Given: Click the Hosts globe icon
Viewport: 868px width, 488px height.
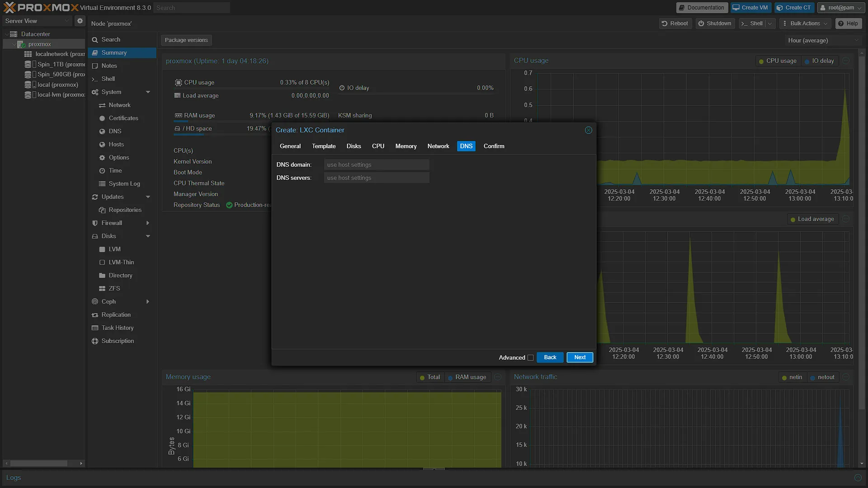Looking at the screenshot, I should 102,145.
